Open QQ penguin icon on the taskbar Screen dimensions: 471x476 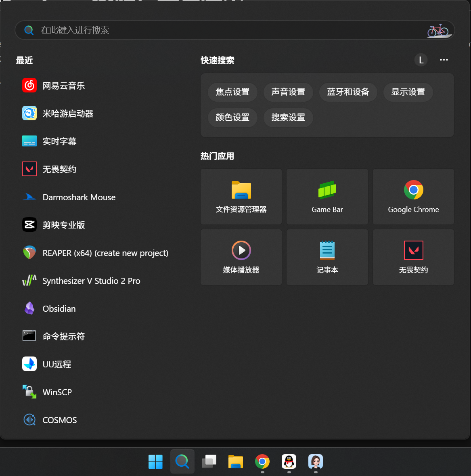289,462
